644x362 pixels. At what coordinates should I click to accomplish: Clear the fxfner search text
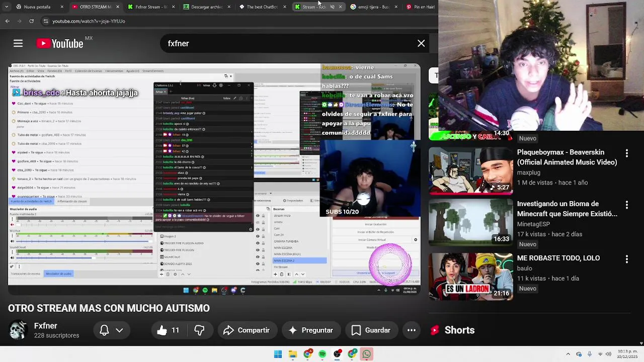point(421,44)
